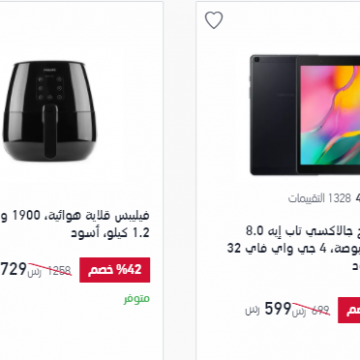Click the partially visible red discount badge on the tablet card
Viewport: 360px width, 360px height.
tap(349, 310)
